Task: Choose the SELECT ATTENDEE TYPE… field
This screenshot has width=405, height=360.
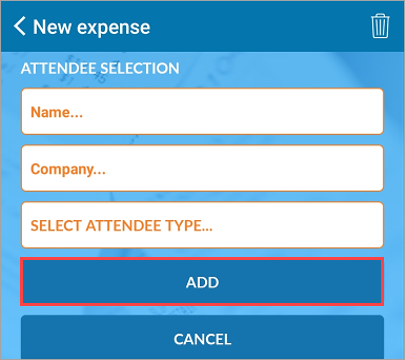Action: click(x=202, y=225)
